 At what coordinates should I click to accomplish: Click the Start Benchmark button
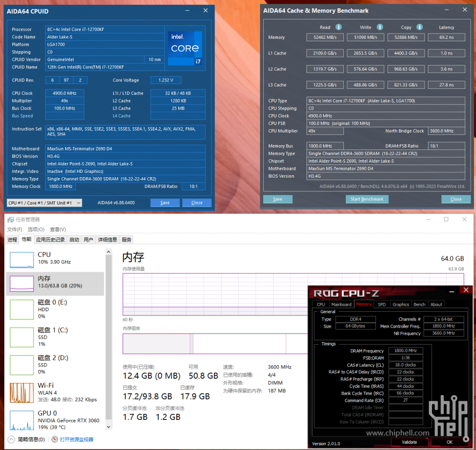(x=367, y=199)
